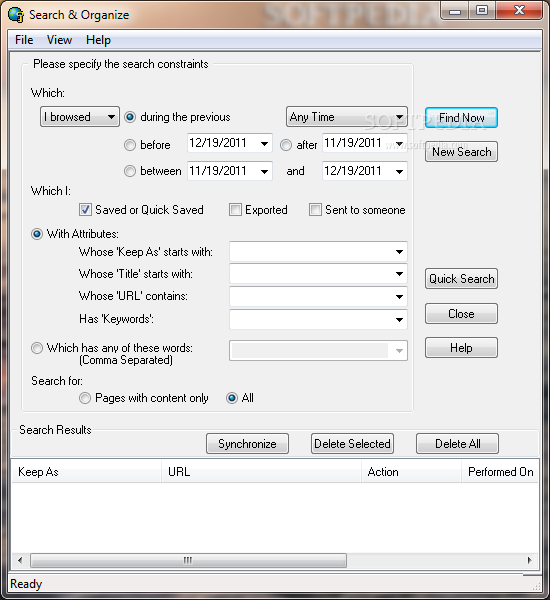550x600 pixels.
Task: Minimize the Search & Organize window
Action: click(x=455, y=11)
